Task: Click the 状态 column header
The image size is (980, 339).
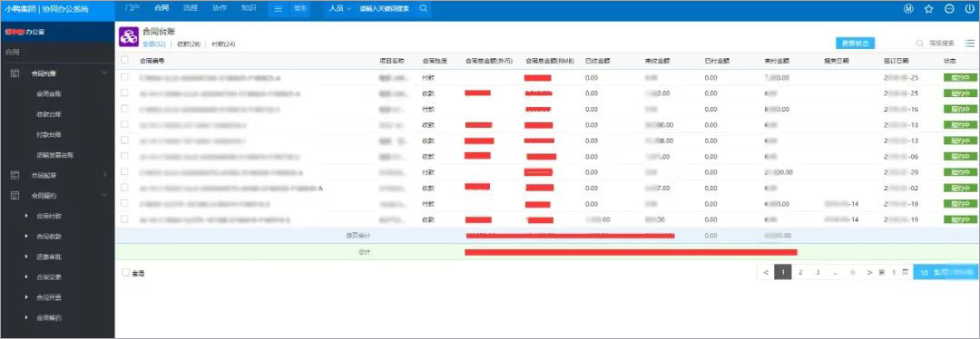Action: 949,61
